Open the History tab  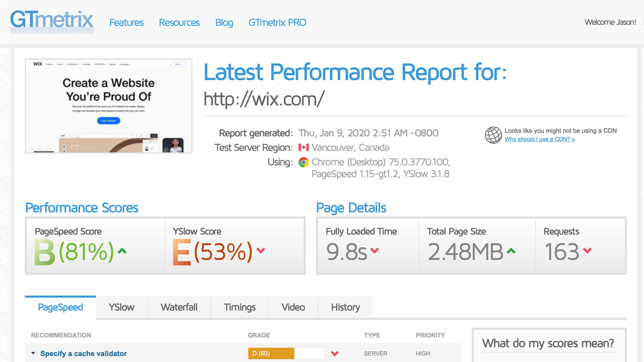pos(345,307)
